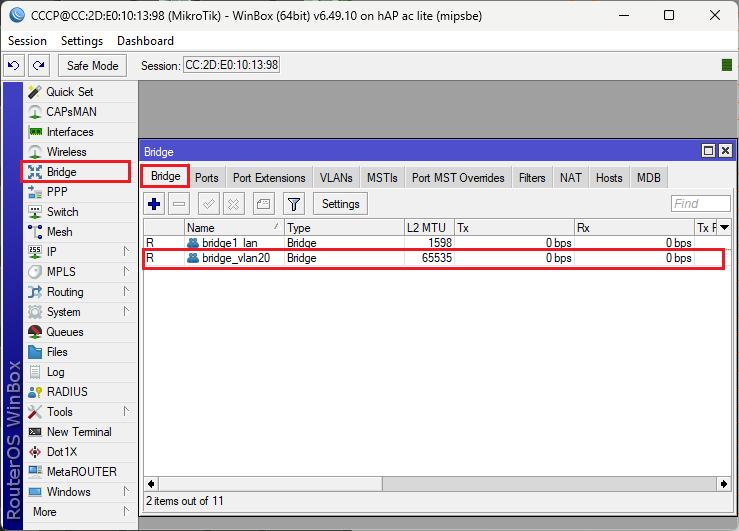Switch to the MSTIs tab
This screenshot has height=531, width=739.
click(x=382, y=178)
